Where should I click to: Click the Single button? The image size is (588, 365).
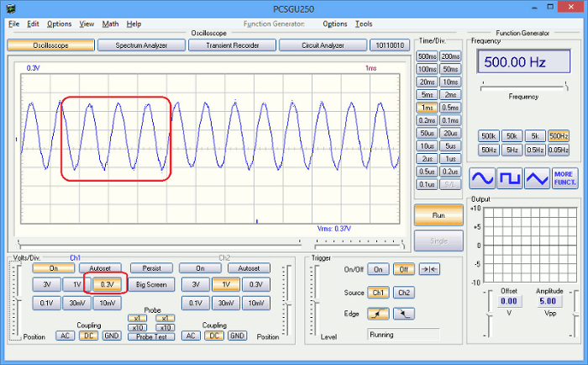click(x=438, y=241)
